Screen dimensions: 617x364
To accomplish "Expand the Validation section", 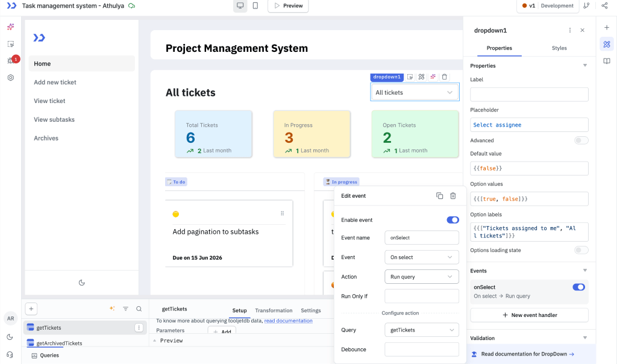I will tap(584, 338).
